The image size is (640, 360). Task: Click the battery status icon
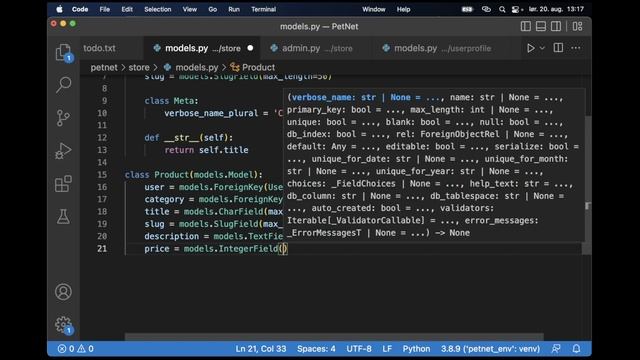pyautogui.click(x=467, y=9)
